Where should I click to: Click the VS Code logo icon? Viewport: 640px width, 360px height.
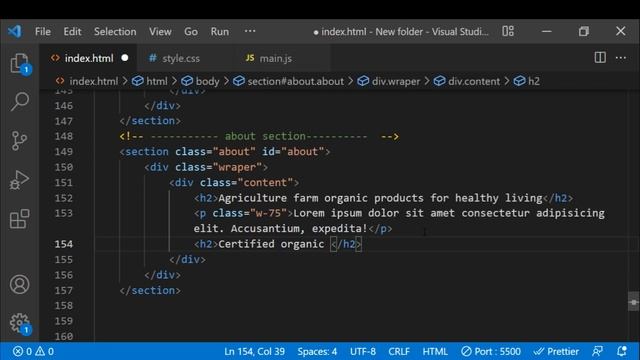pyautogui.click(x=15, y=31)
